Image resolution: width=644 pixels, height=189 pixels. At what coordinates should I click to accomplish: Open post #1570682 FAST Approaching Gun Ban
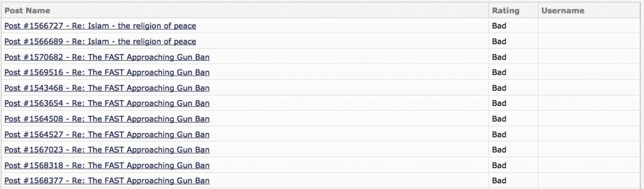tap(107, 57)
